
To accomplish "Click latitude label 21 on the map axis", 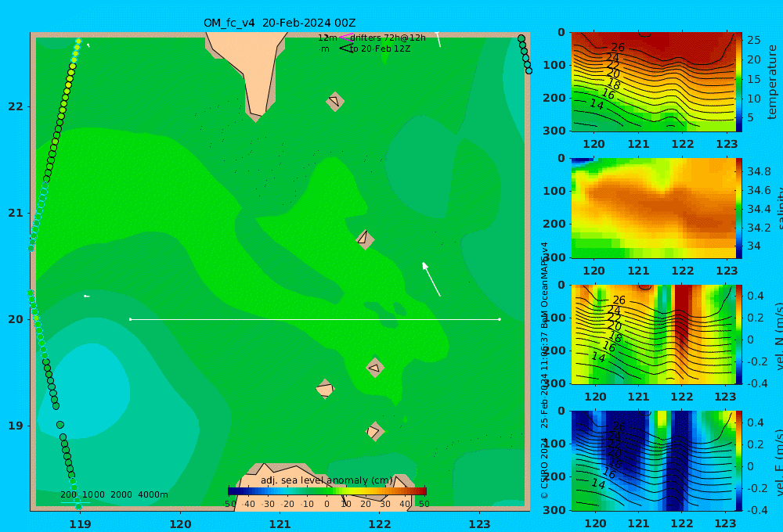I will pyautogui.click(x=16, y=213).
